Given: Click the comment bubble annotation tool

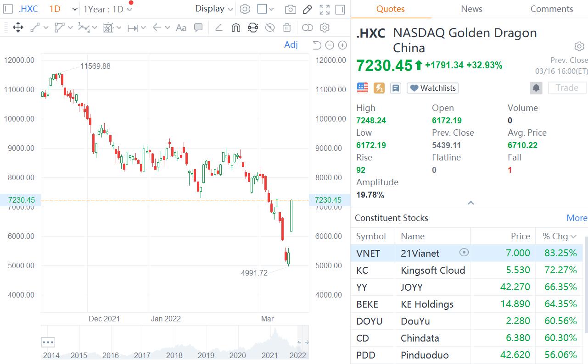Looking at the screenshot, I should [198, 28].
